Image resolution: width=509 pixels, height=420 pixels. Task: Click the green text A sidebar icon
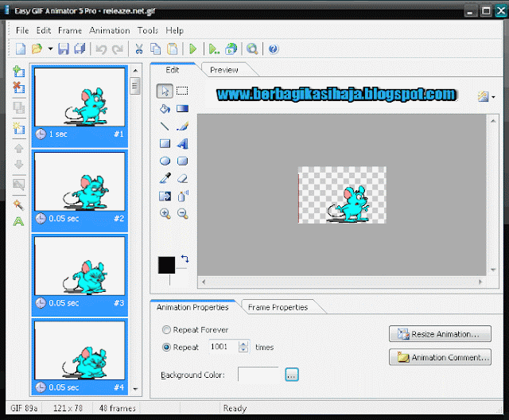[x=19, y=222]
